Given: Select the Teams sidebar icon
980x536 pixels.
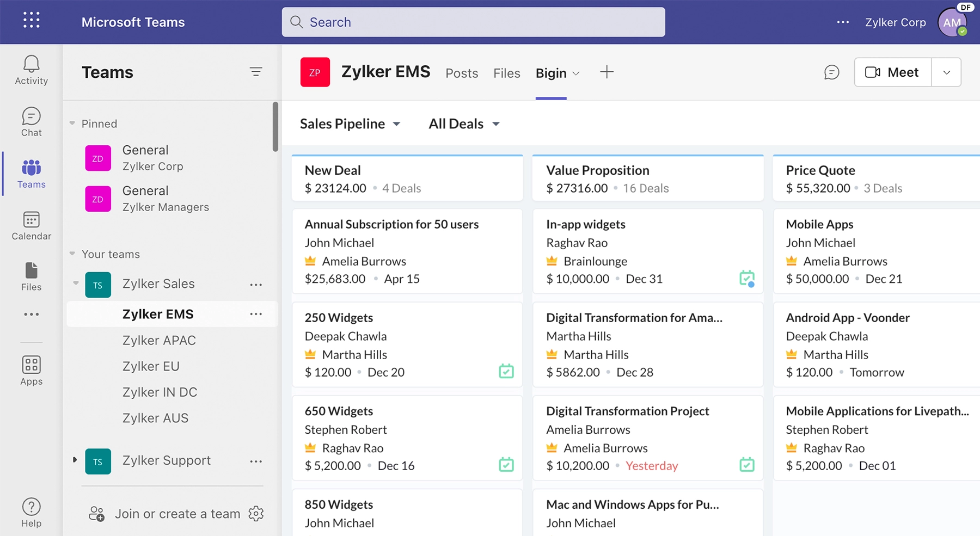Looking at the screenshot, I should (31, 174).
